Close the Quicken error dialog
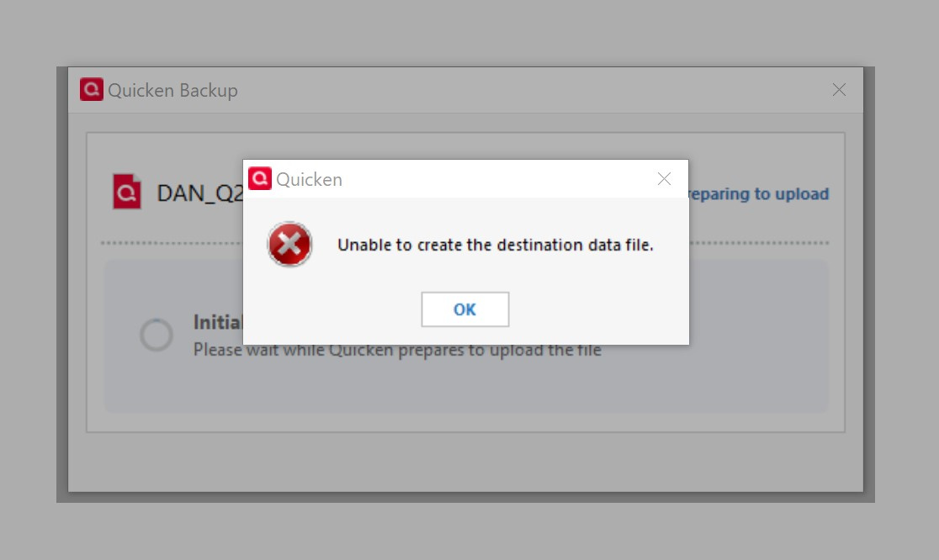This screenshot has width=939, height=560. click(664, 179)
